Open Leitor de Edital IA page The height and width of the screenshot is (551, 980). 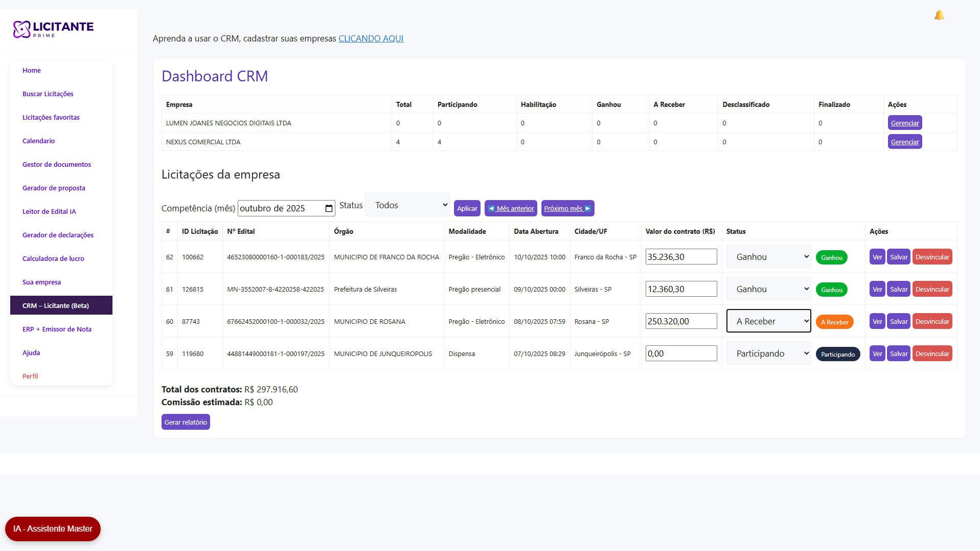[49, 212]
